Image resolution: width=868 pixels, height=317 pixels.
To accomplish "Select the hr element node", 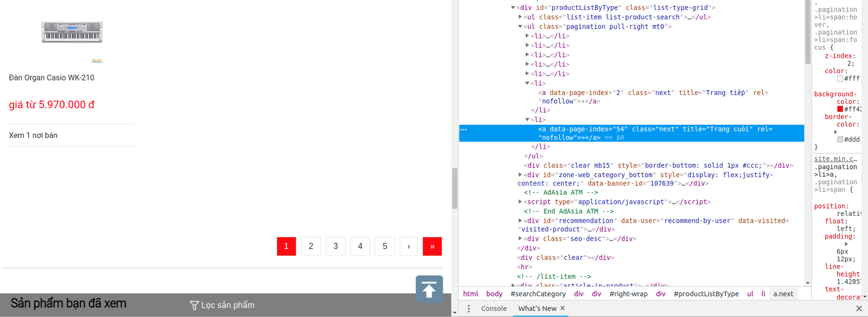I will pos(524,267).
